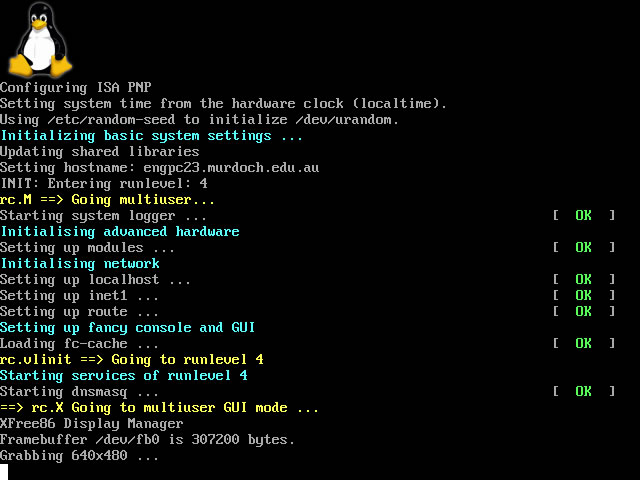Click 'Starting services of runlevel 4' line

click(124, 375)
